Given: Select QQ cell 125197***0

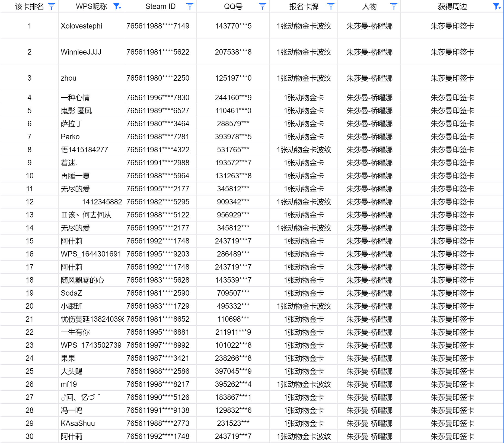Looking at the screenshot, I should click(233, 78).
